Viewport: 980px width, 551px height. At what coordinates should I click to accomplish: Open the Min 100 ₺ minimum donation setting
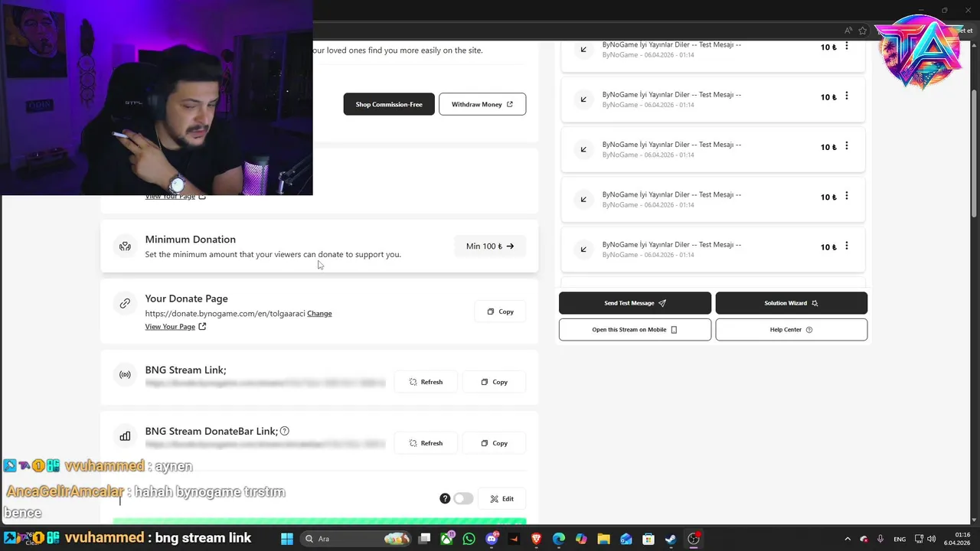click(x=490, y=246)
